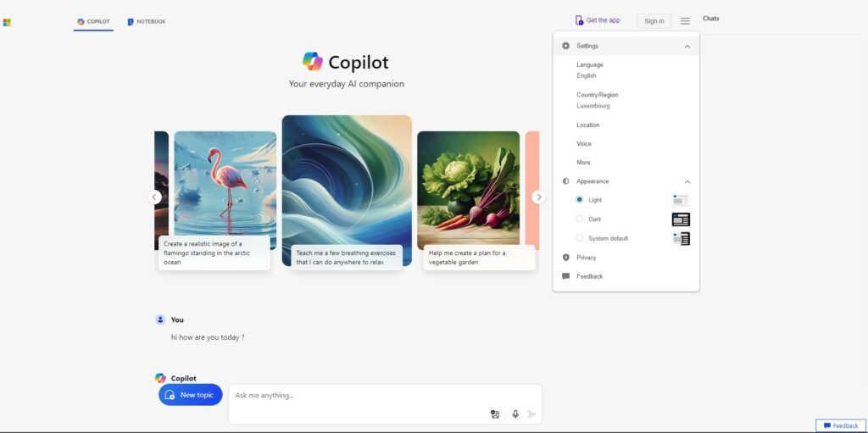Add an image with the image search icon
The height and width of the screenshot is (433, 868).
[495, 414]
